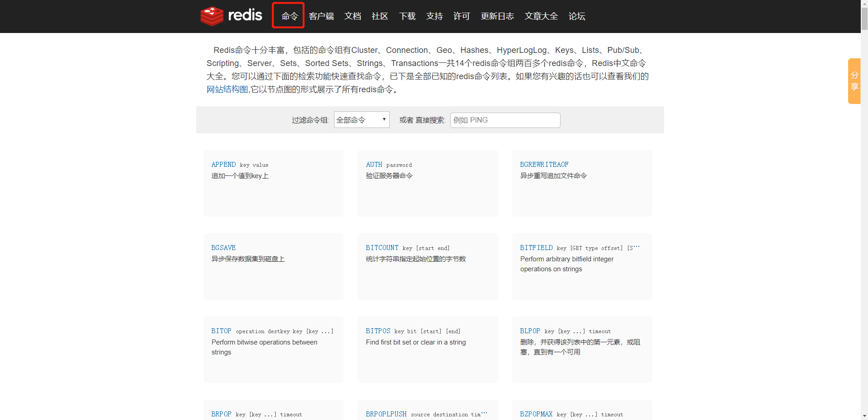View the BGREWRITEAOF command details

544,165
